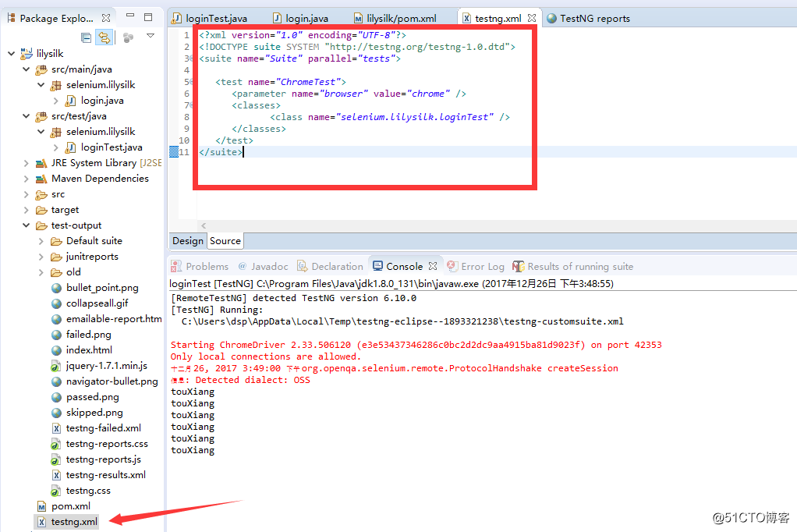Select the lilysilk Maven project icon
The height and width of the screenshot is (532, 797).
27,53
